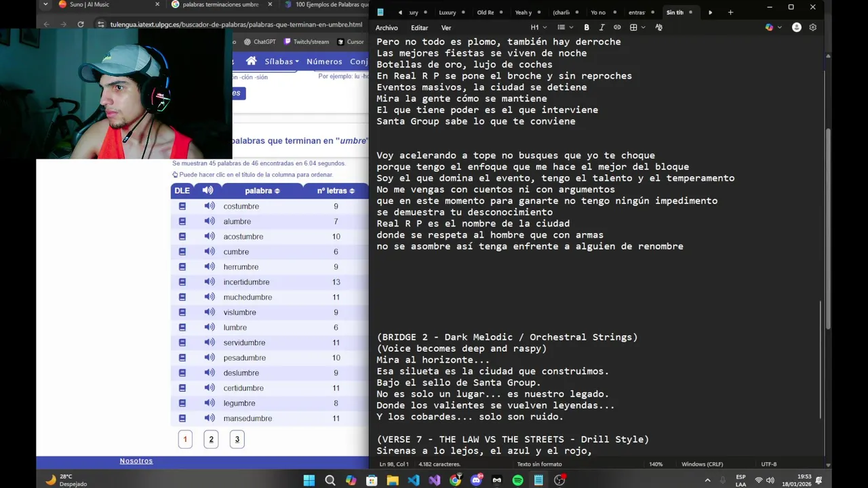Open Notepad settings gear

pyautogui.click(x=812, y=27)
